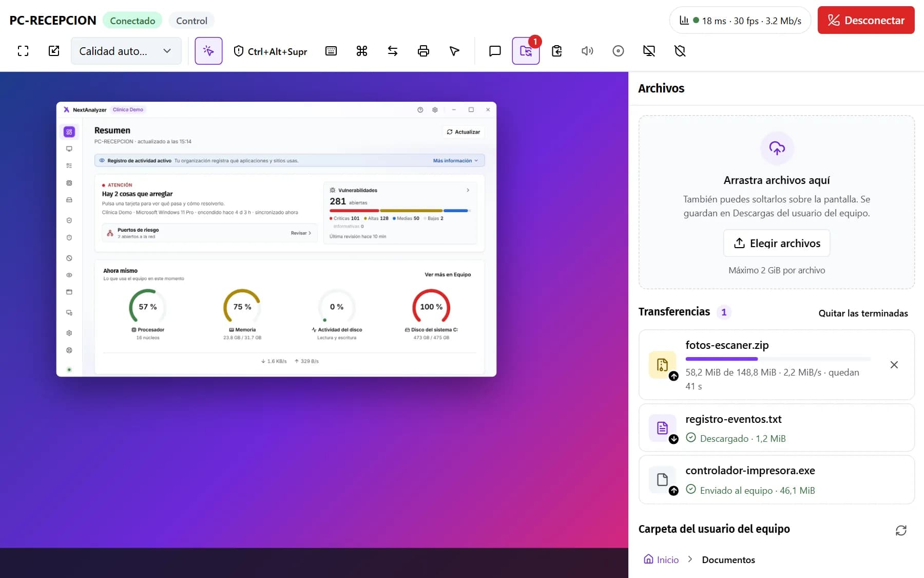The width and height of the screenshot is (924, 578).
Task: Open Ver más en Equipo link
Action: click(x=448, y=274)
